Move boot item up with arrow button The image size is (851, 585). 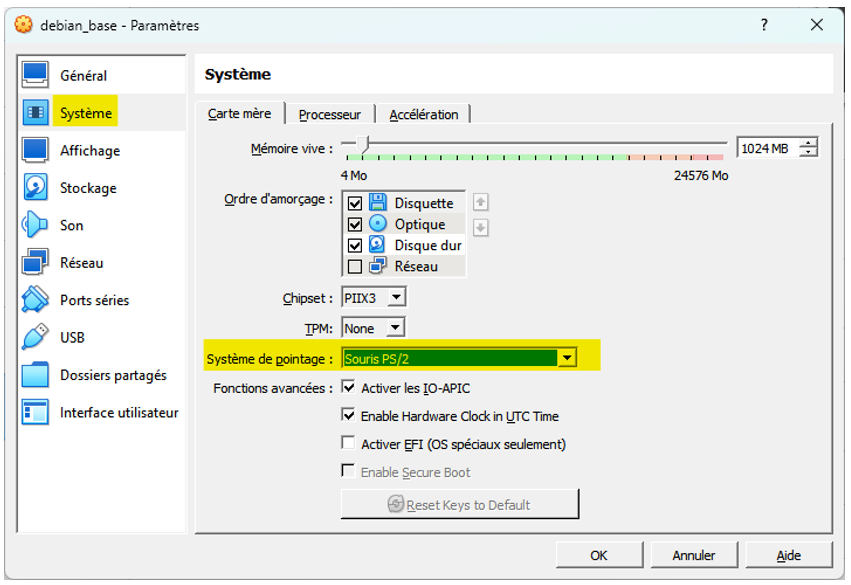[480, 202]
